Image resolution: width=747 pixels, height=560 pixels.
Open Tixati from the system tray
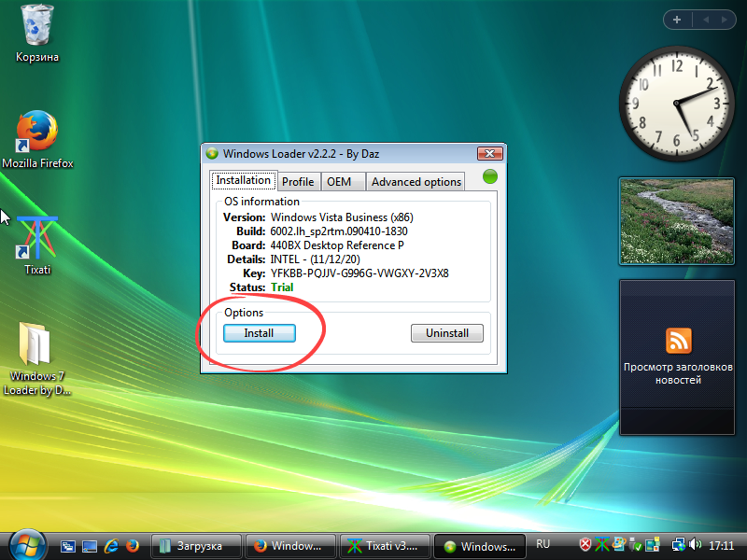pyautogui.click(x=601, y=544)
